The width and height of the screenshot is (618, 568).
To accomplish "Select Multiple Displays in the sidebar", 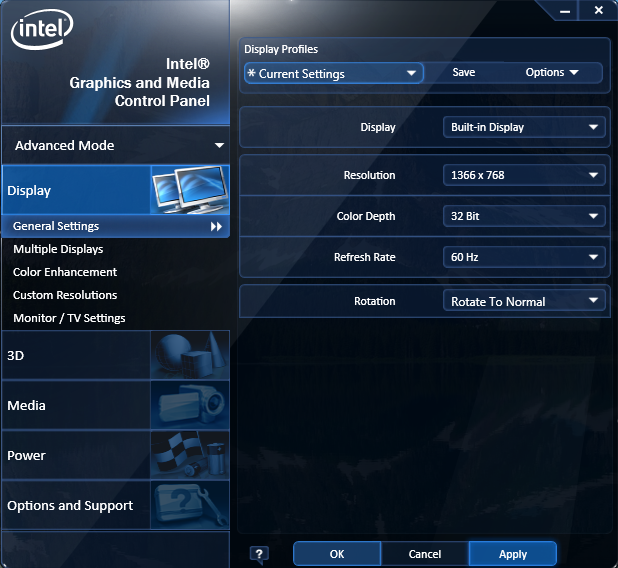I will (58, 249).
